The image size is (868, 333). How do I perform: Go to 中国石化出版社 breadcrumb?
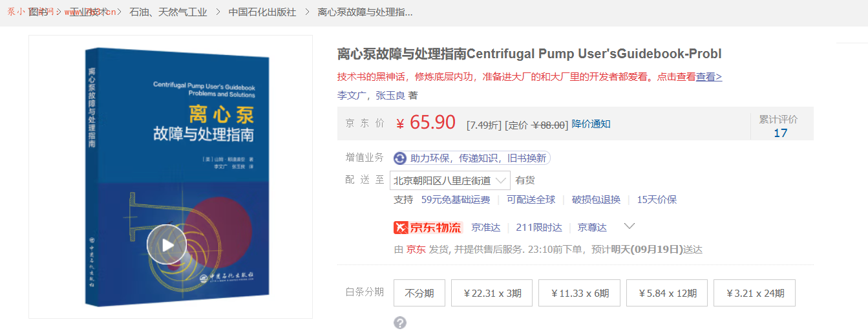pos(262,12)
